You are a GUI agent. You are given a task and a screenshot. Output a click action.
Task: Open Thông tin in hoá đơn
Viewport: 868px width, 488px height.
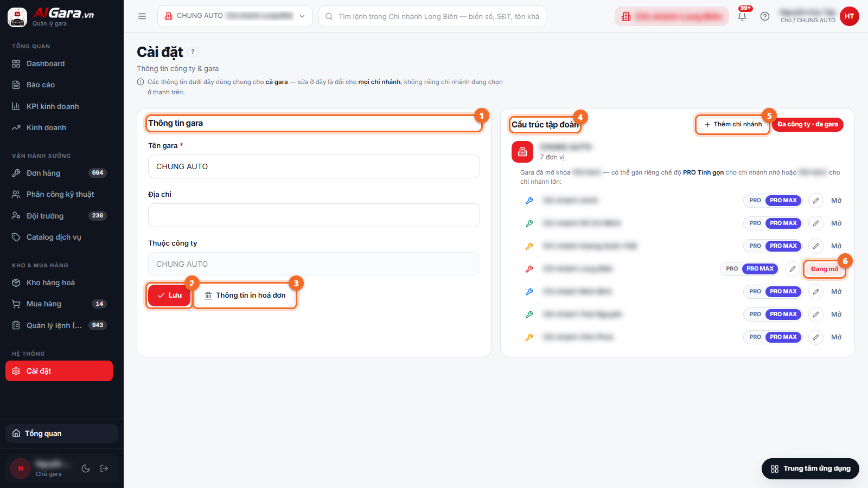point(245,296)
